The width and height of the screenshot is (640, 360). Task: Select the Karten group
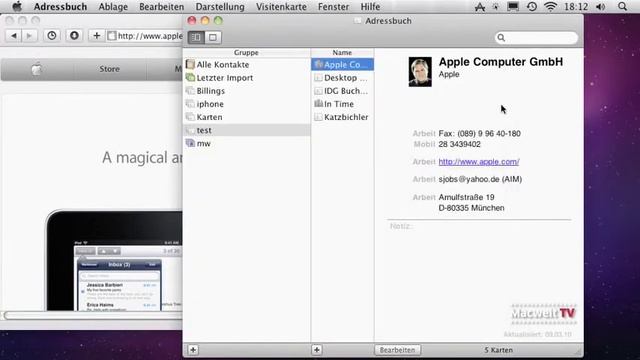pos(247,117)
